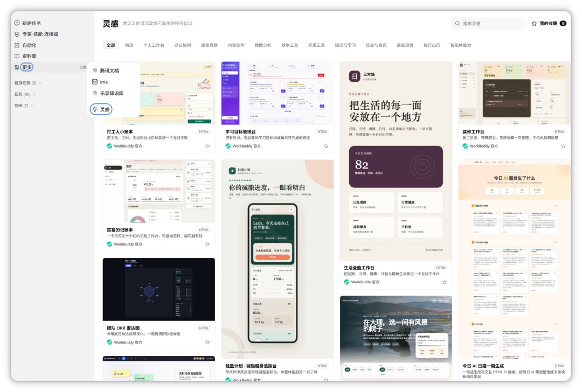Open the 开发工具 tab

click(316, 45)
